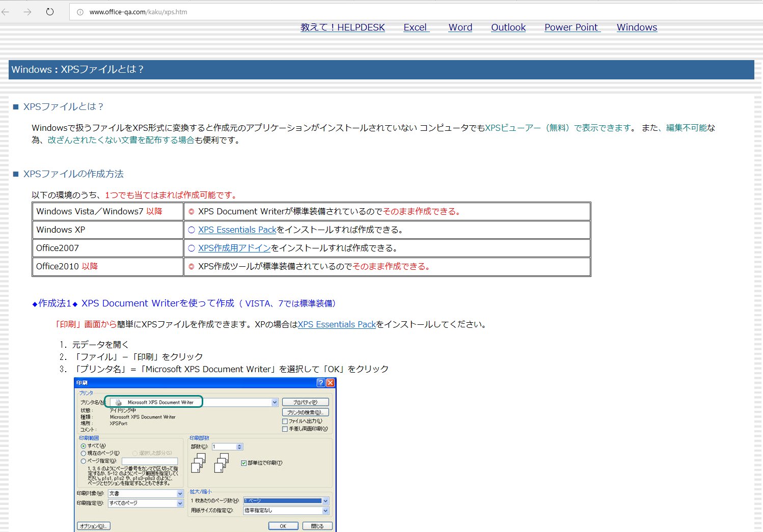
Task: Select the 現在のページ(E) radio button
Action: coord(84,453)
